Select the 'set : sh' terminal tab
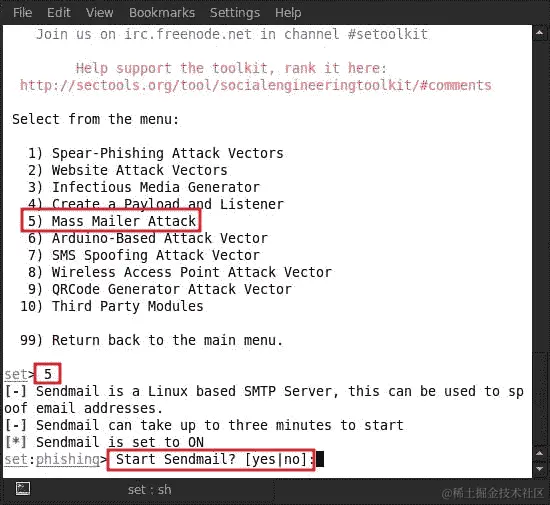 [149, 490]
